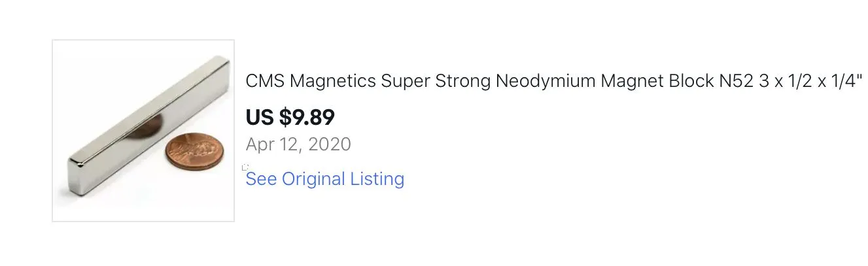Click the year "2020" in the date
This screenshot has width=868, height=266.
point(329,144)
